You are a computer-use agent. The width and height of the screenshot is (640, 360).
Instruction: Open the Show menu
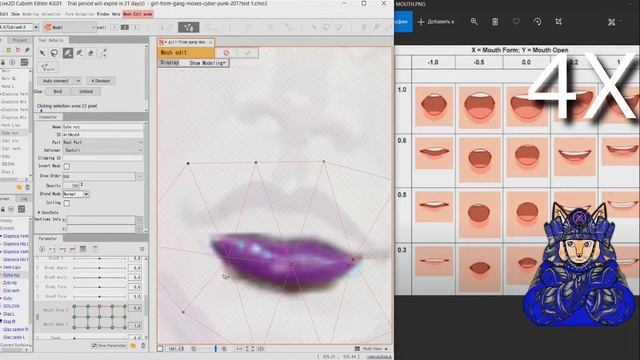(x=16, y=14)
